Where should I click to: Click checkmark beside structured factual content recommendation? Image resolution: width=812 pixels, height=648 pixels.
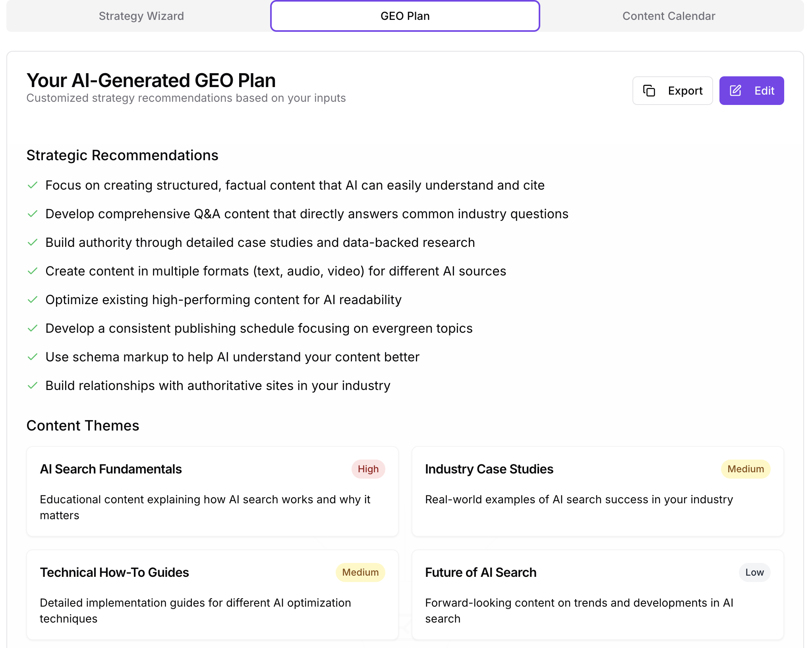click(33, 185)
